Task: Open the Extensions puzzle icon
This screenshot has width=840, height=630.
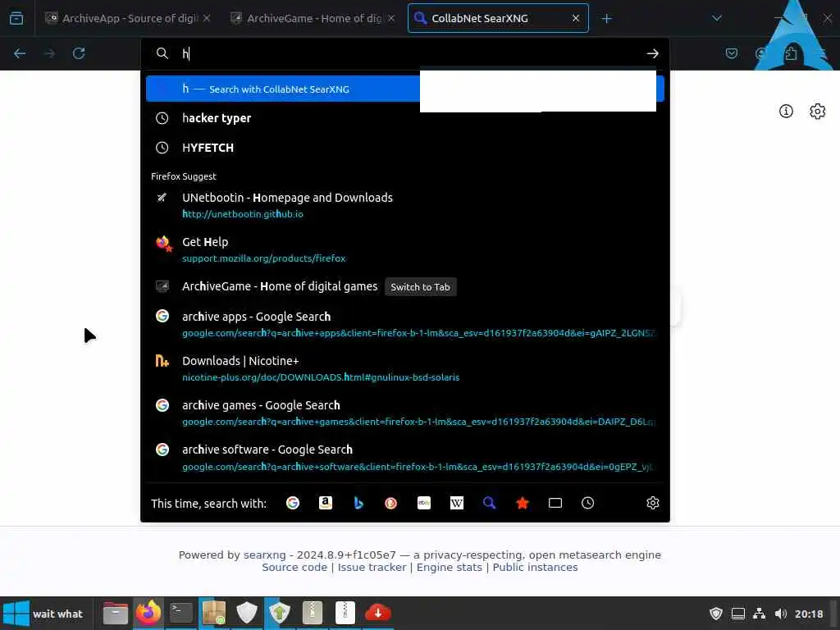Action: pos(791,53)
